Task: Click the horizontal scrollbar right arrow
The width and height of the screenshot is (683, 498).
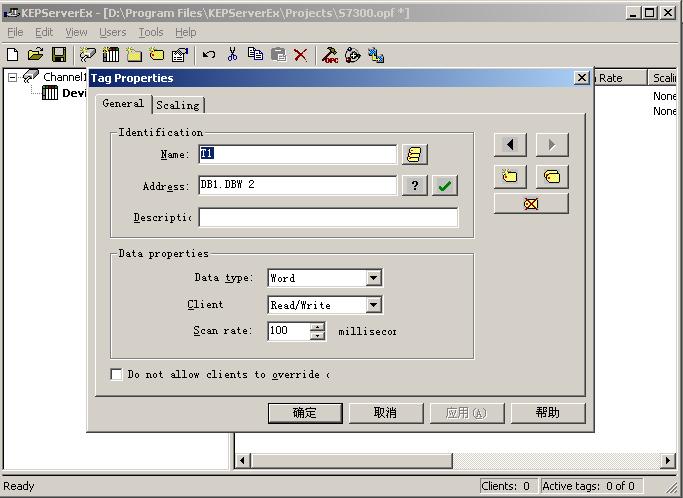Action: coord(667,460)
